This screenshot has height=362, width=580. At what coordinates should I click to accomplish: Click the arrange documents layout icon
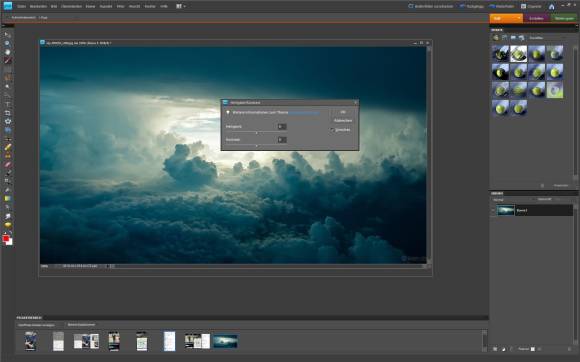(179, 6)
